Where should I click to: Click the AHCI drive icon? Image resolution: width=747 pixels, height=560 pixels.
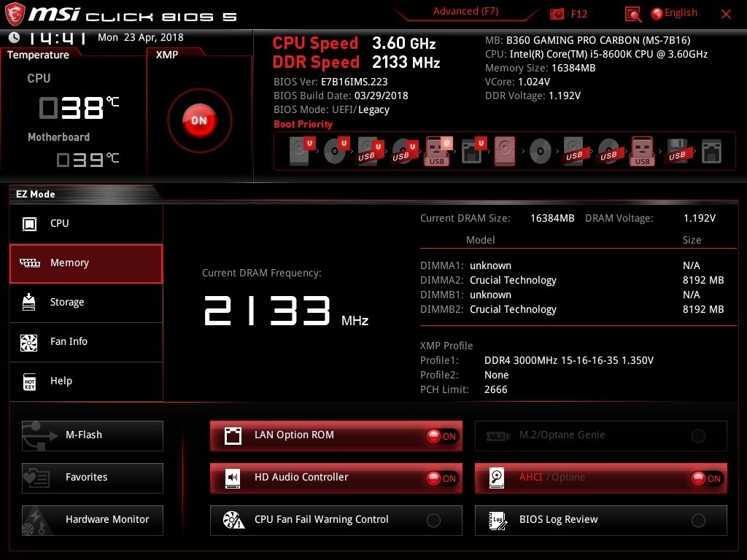click(x=497, y=478)
